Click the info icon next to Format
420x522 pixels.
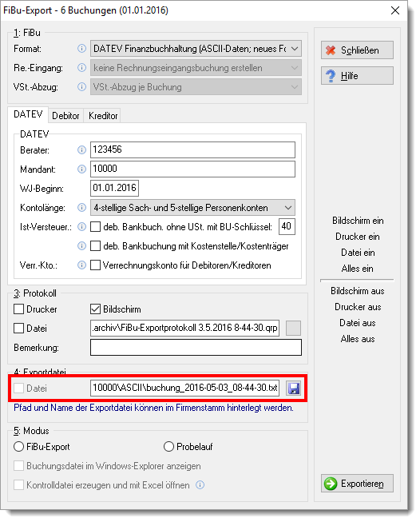coord(81,49)
